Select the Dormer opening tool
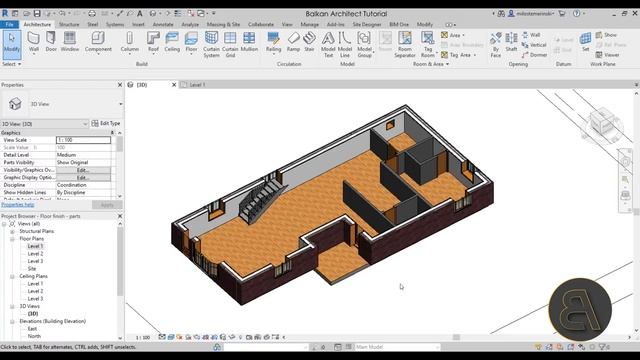The width and height of the screenshot is (640, 360). (x=534, y=55)
